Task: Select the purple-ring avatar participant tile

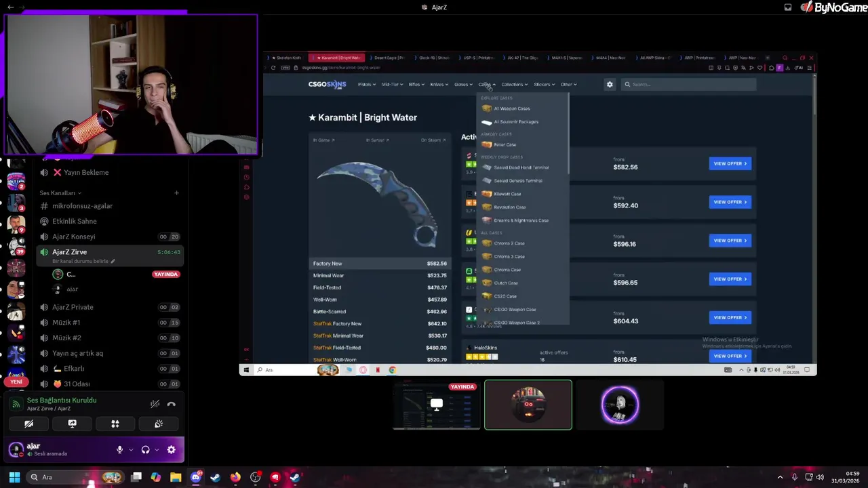Action: (620, 405)
